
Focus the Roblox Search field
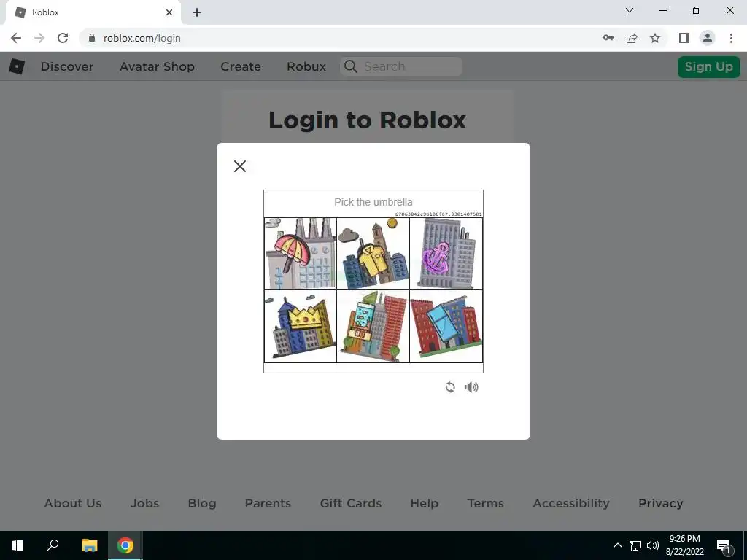coord(401,66)
